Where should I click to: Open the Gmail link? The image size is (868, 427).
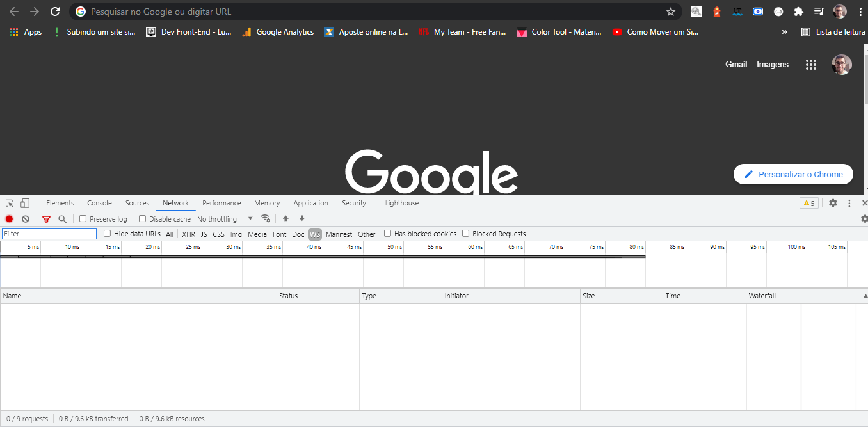(x=736, y=64)
